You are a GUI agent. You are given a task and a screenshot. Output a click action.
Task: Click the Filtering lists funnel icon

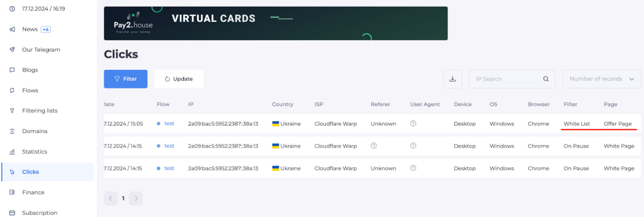(12, 111)
